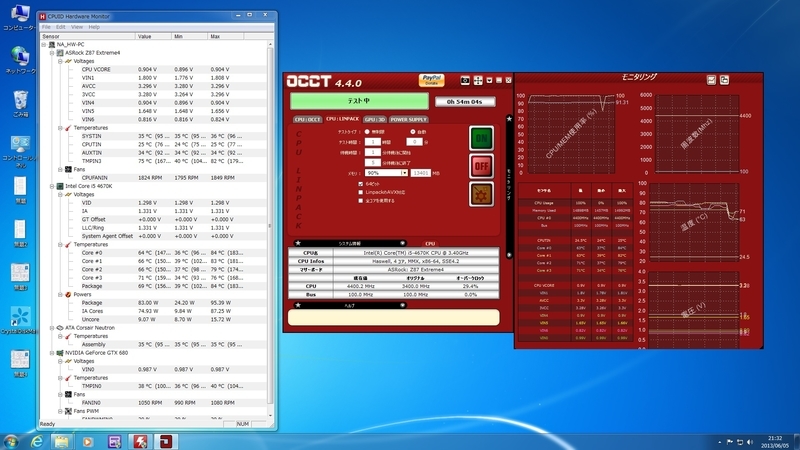Screen dimensions: 800x450
Task: Open the OCCT title bar dropdown arrow
Action: [x=489, y=80]
